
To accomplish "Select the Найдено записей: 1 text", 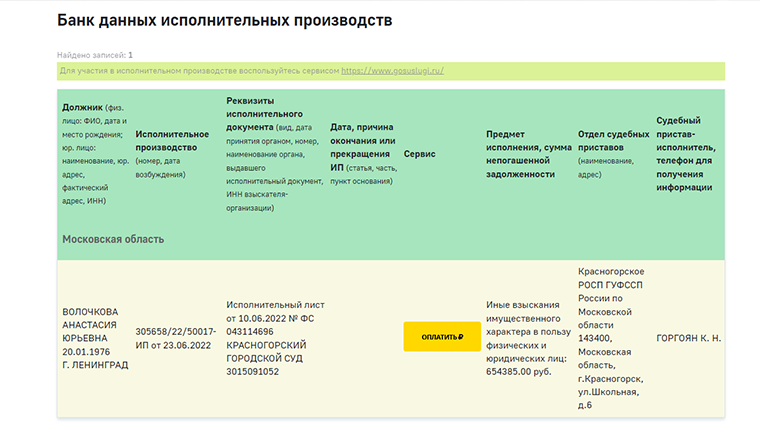I will pos(95,55).
